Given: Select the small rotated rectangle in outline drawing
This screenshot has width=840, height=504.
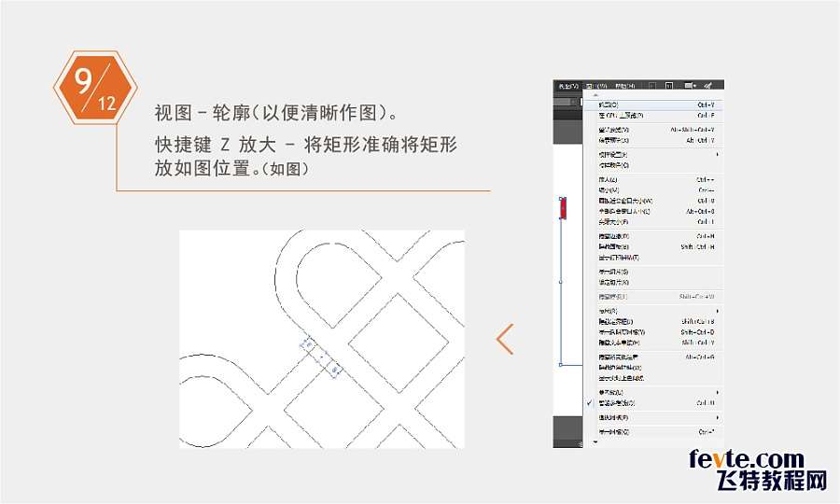Looking at the screenshot, I should coord(320,357).
